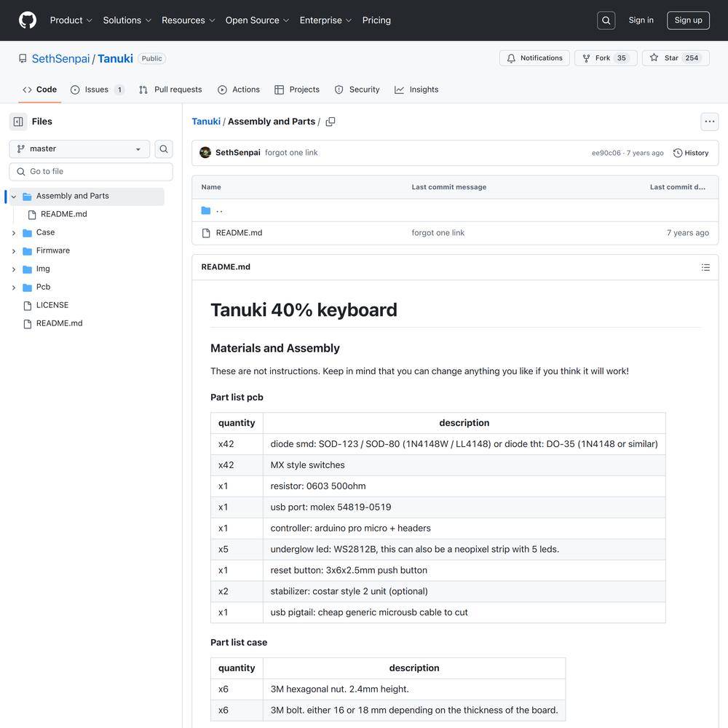This screenshot has width=728, height=728.
Task: Click Tanuki in the breadcrumb path
Action: click(x=206, y=122)
